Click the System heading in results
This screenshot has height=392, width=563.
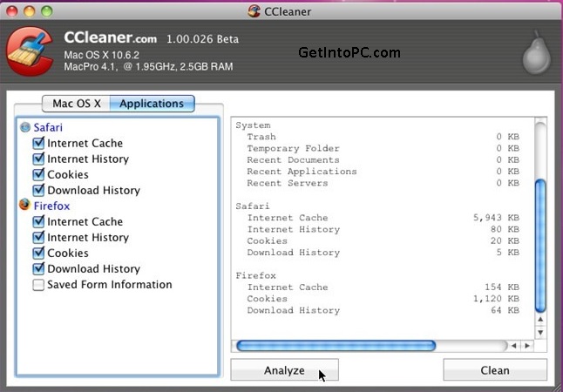point(253,125)
